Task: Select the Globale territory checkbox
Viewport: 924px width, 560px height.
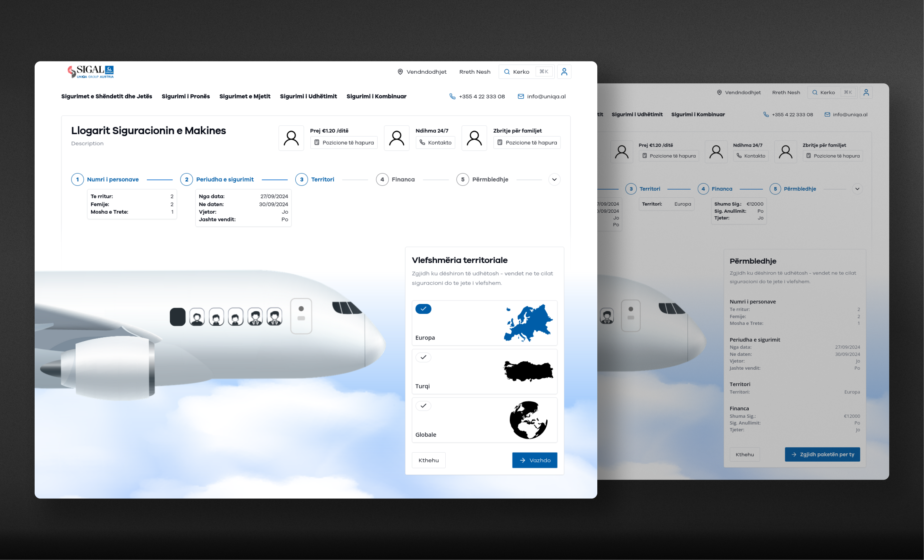Action: (424, 406)
